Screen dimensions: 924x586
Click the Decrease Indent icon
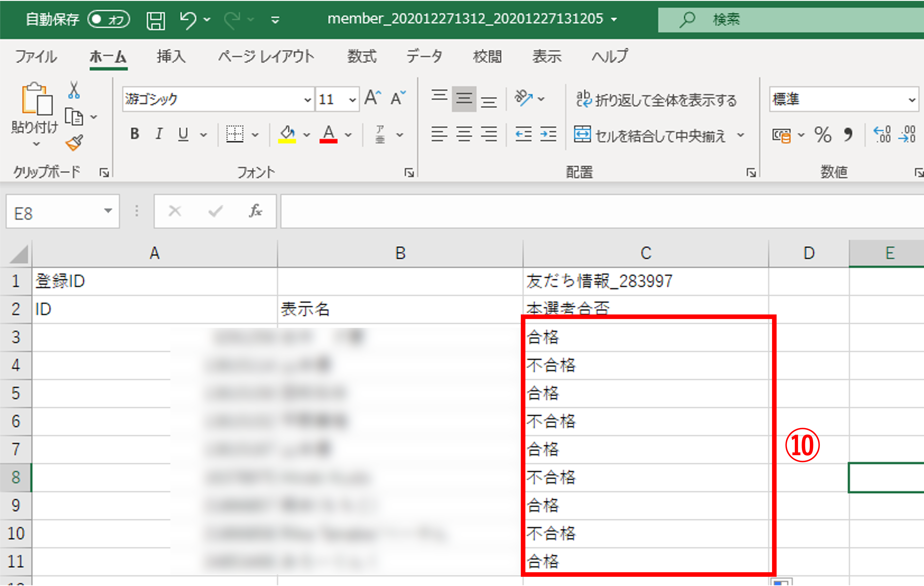(523, 134)
